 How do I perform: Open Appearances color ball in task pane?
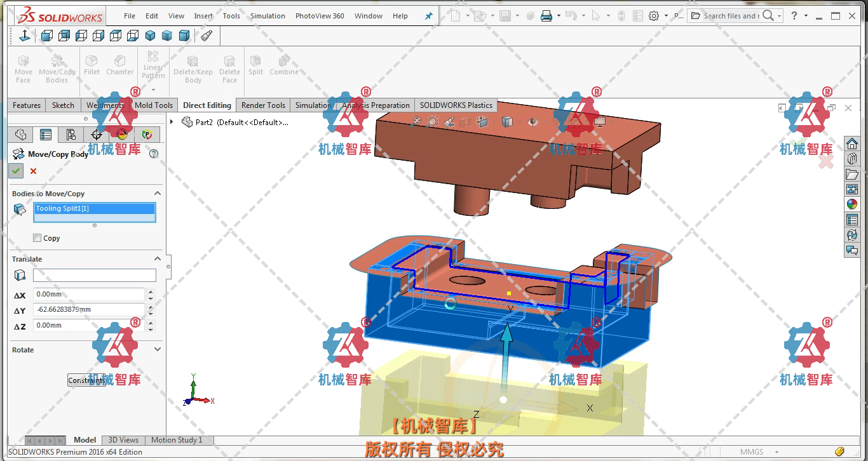(x=852, y=204)
